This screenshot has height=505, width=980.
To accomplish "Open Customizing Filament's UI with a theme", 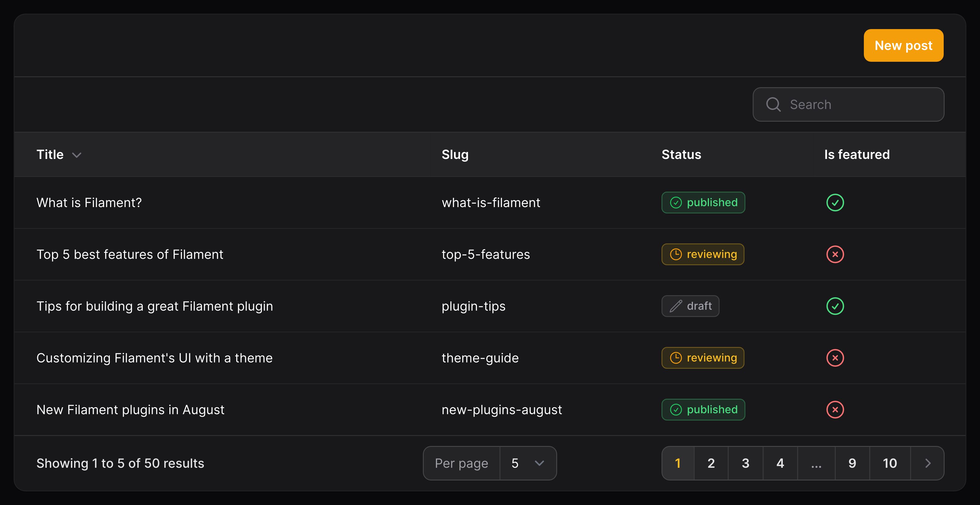I will pyautogui.click(x=155, y=358).
